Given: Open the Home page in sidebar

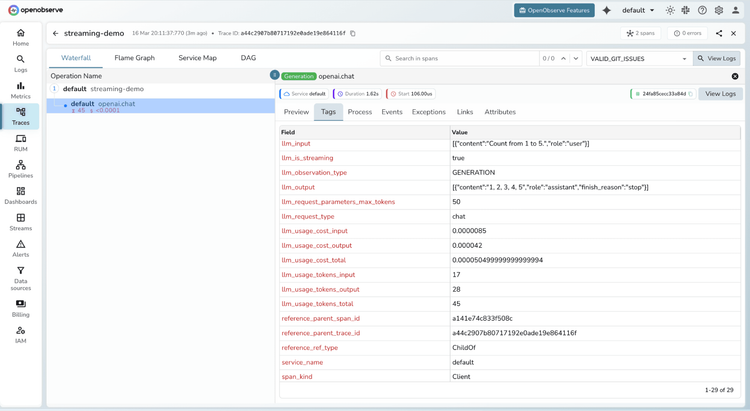Looking at the screenshot, I should click(21, 37).
